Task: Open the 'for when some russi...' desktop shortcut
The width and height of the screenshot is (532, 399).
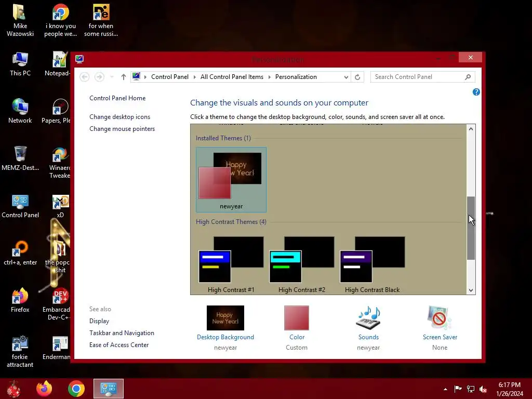Action: tap(101, 20)
